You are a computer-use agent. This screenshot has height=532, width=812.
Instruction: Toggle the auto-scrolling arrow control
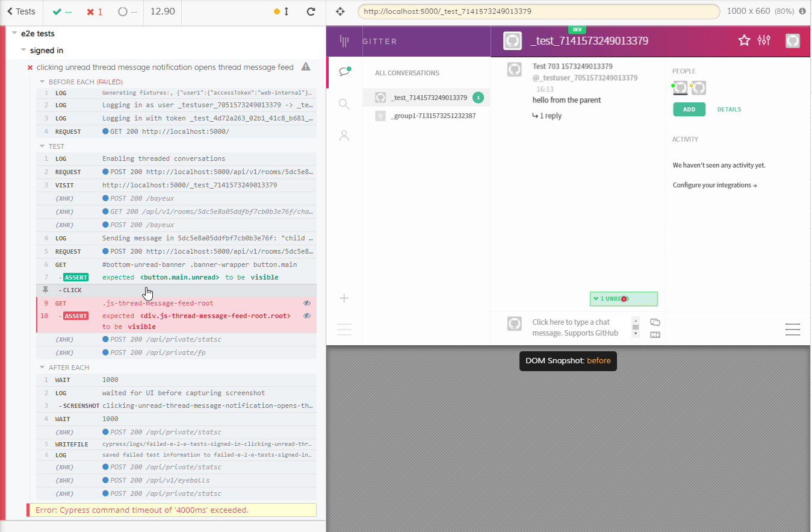click(x=286, y=11)
